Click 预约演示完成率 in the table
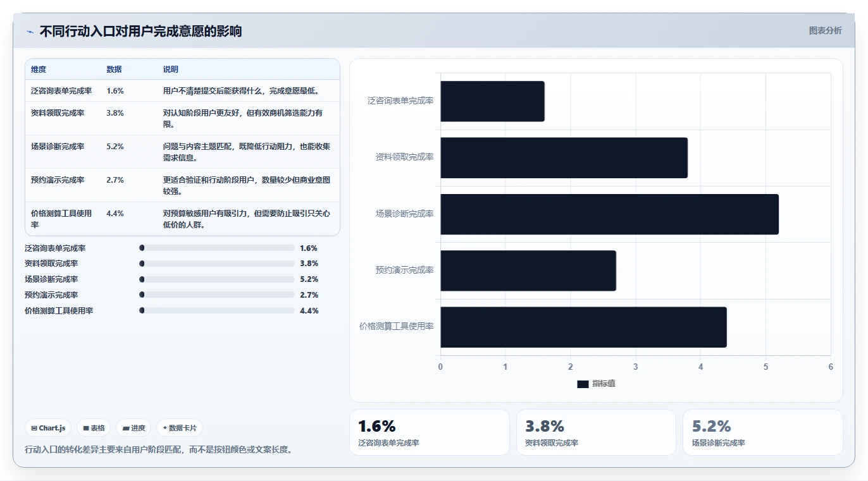 pyautogui.click(x=58, y=180)
